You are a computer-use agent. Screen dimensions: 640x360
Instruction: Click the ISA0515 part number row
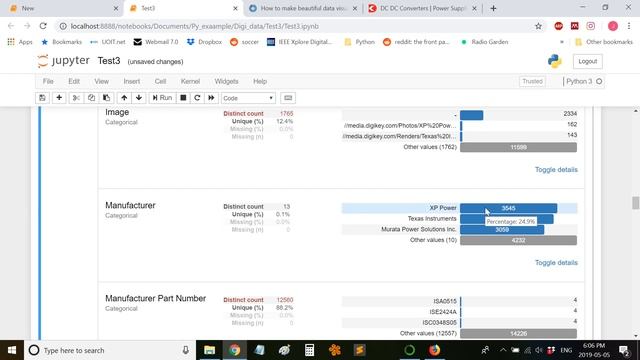460,301
